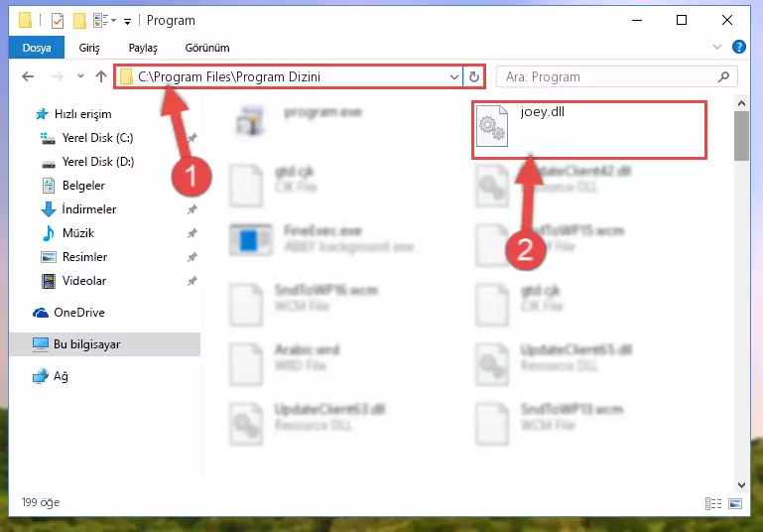Screen dimensions: 763x532
Task: Click the address bar path field
Action: 289,76
